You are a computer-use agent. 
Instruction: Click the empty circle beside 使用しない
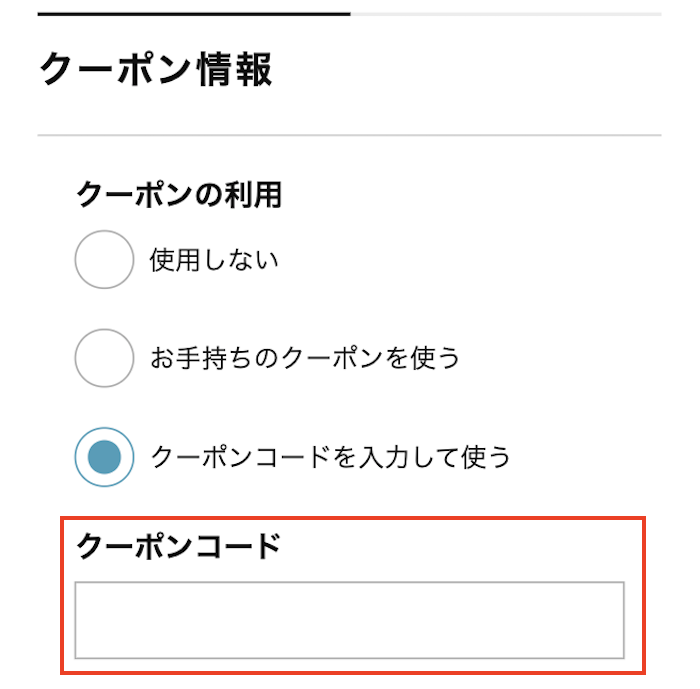tap(104, 260)
